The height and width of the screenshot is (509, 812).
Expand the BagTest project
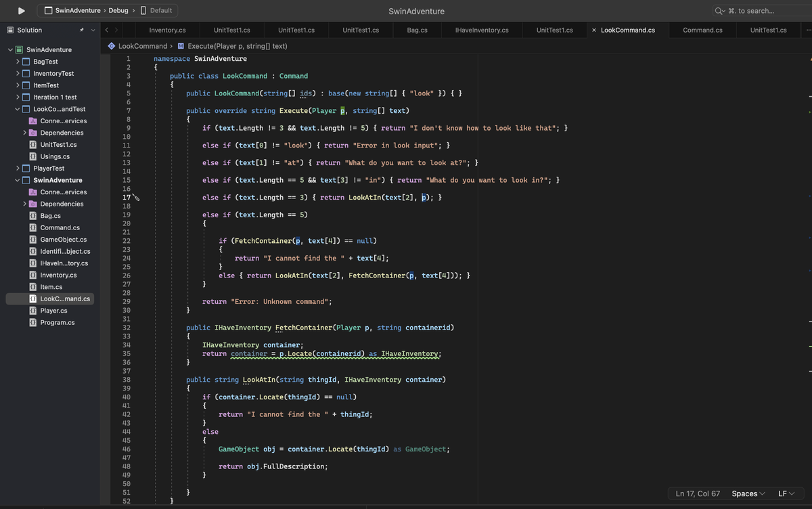click(x=18, y=62)
